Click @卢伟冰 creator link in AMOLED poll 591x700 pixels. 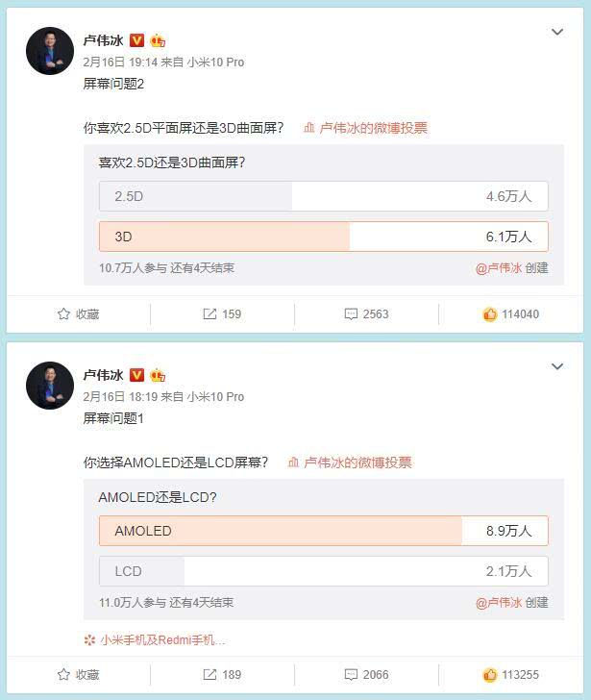coord(498,603)
